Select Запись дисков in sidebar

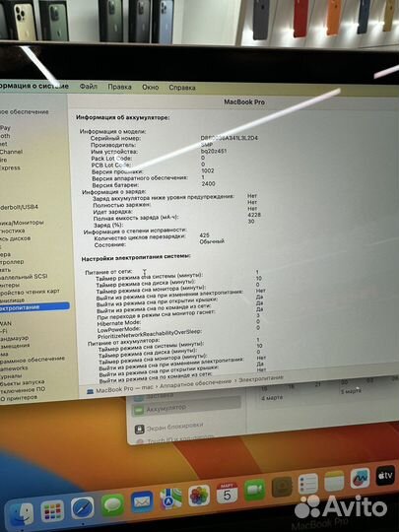coord(15,238)
